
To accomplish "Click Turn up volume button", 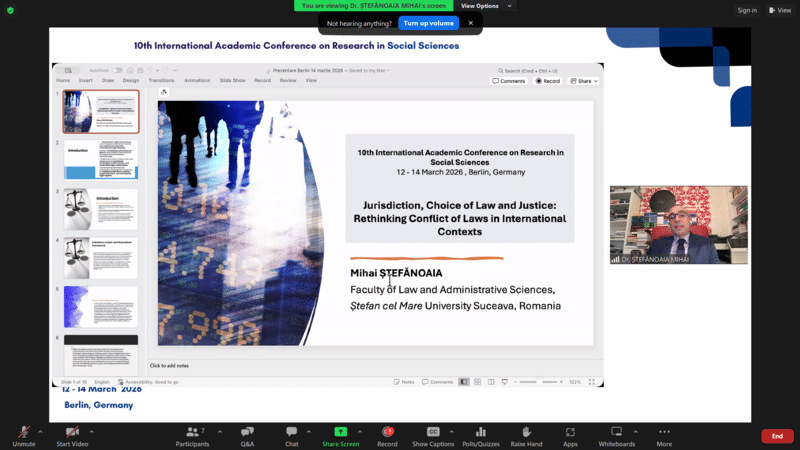I will 429,23.
